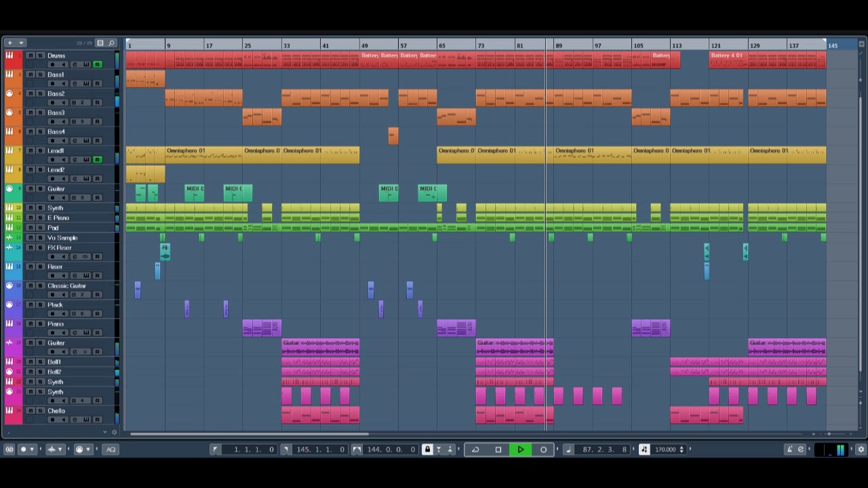Select the Vo Sample track
868x488 pixels.
(62, 238)
